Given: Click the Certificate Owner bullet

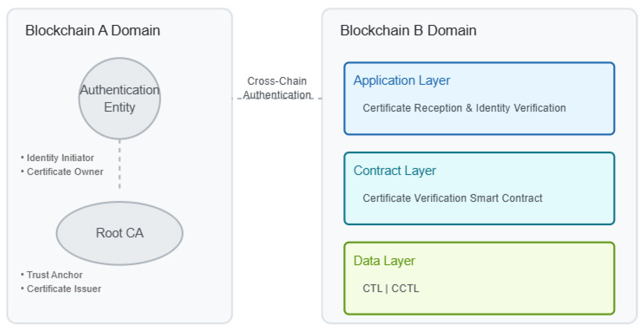Looking at the screenshot, I should (x=65, y=172).
